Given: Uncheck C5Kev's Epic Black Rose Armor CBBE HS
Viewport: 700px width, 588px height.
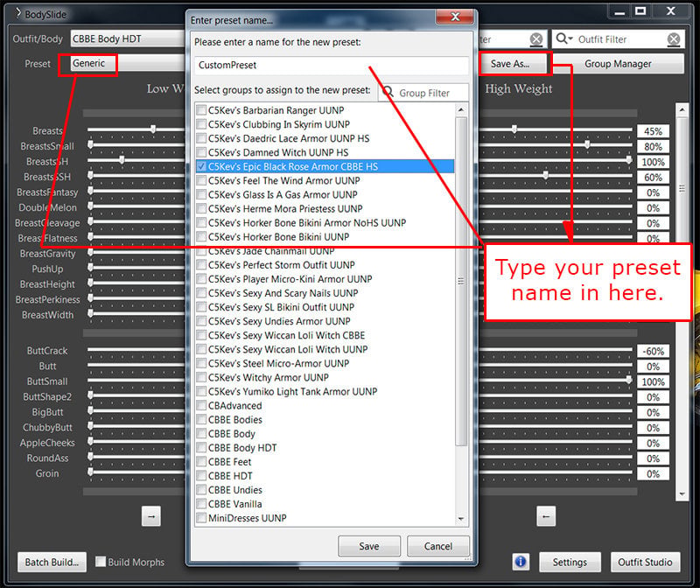Looking at the screenshot, I should click(201, 166).
